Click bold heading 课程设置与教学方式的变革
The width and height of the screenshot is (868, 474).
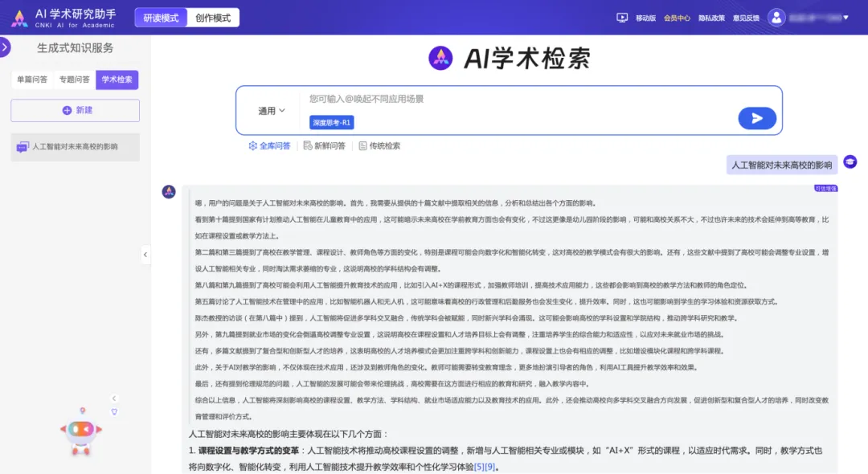pyautogui.click(x=248, y=450)
